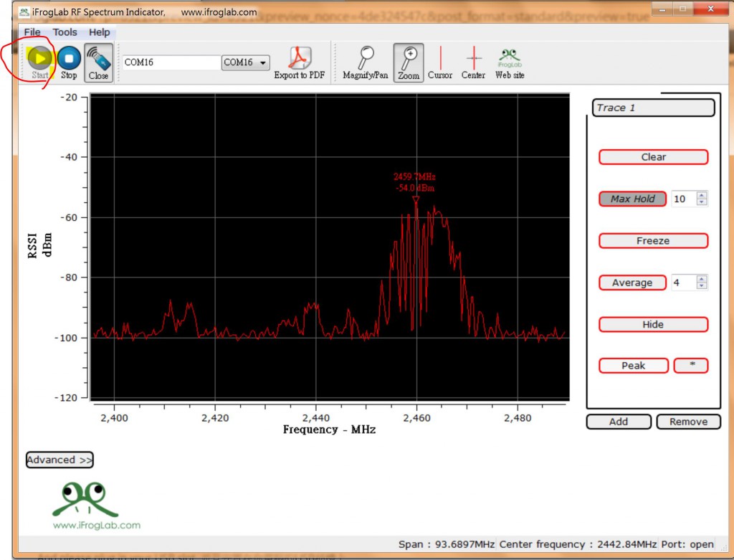Viewport: 734px width, 560px height.
Task: Click the Close port icon
Action: [98, 63]
